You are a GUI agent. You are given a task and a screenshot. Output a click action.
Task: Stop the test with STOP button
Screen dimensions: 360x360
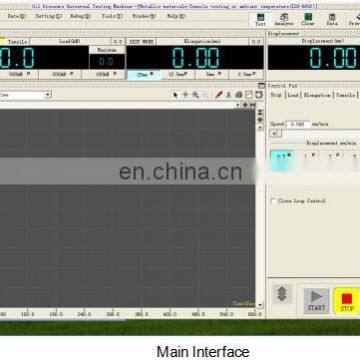(347, 301)
